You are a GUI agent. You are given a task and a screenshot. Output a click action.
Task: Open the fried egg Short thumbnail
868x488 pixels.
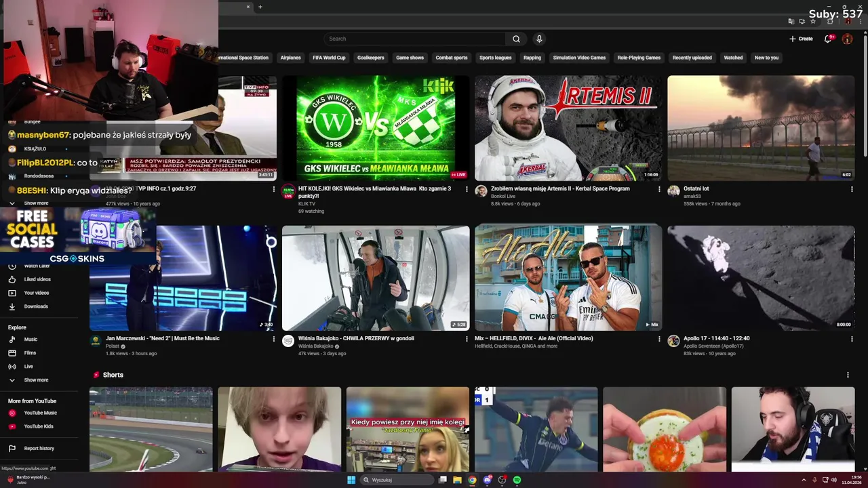[x=665, y=429]
